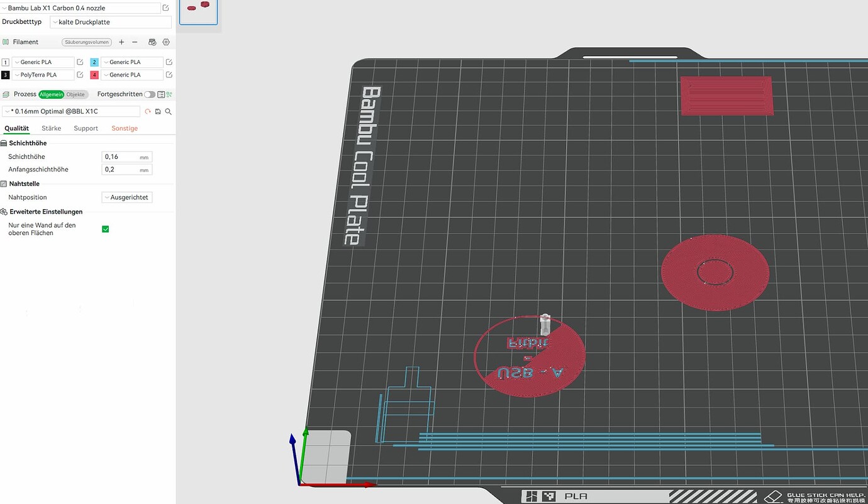
Task: Switch process scope to Objekte
Action: coord(75,94)
